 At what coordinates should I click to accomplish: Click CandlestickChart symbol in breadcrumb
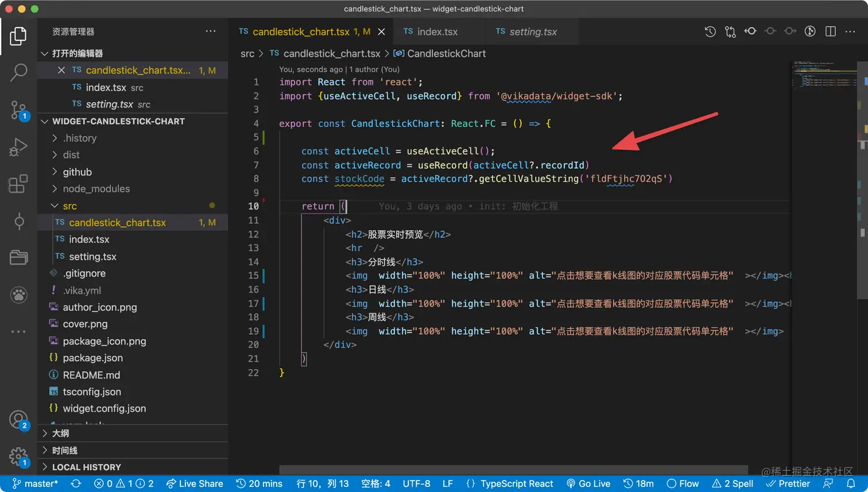tap(439, 53)
